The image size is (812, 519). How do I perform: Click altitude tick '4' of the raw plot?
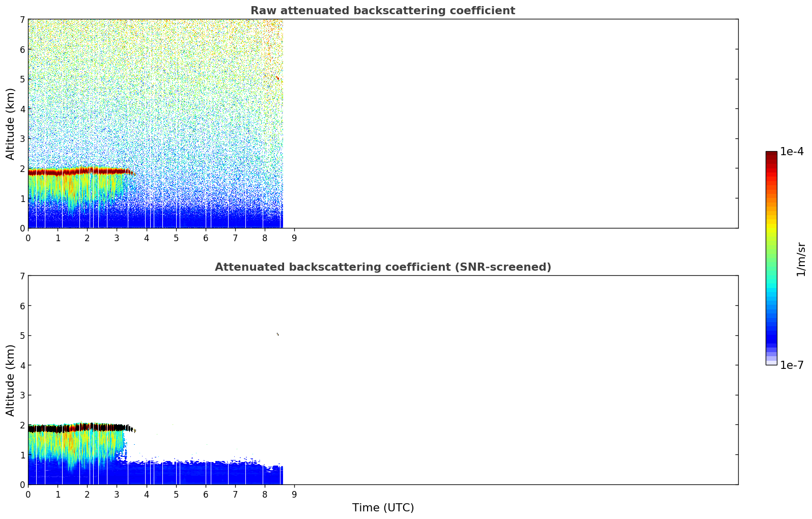click(22, 109)
